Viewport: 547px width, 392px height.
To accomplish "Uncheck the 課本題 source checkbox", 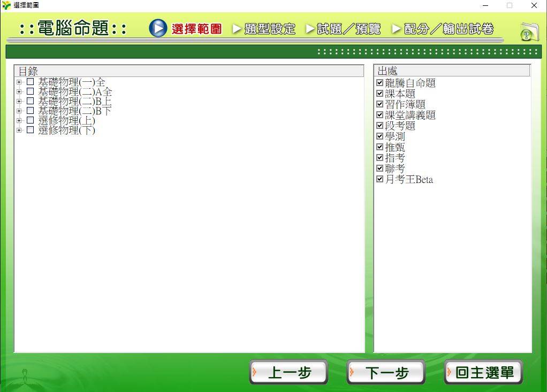I will coord(380,94).
